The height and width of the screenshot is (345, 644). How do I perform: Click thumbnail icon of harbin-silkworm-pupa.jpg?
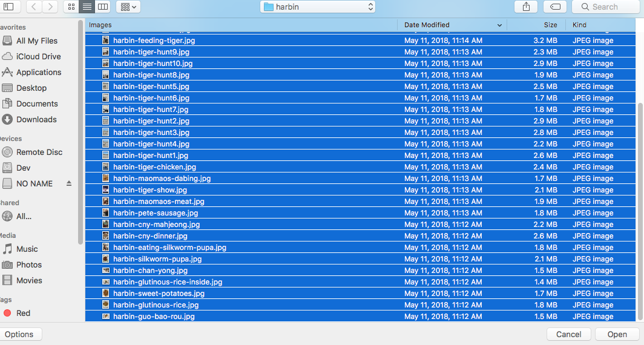click(x=105, y=259)
